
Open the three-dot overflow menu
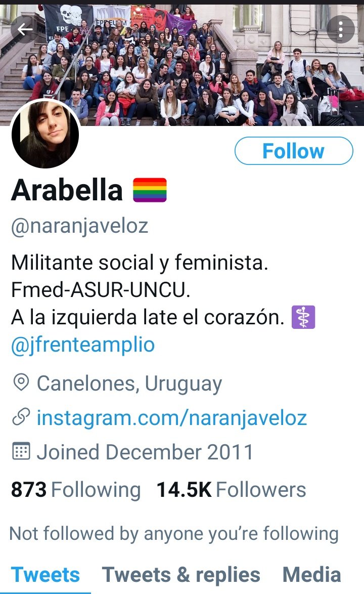pos(341,29)
